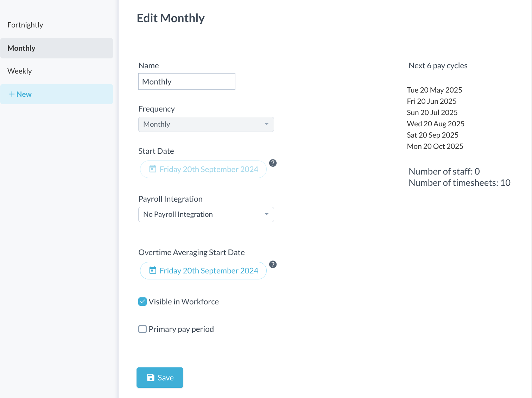Click into the Name text field
Viewport: 532px width, 398px height.
tap(186, 82)
